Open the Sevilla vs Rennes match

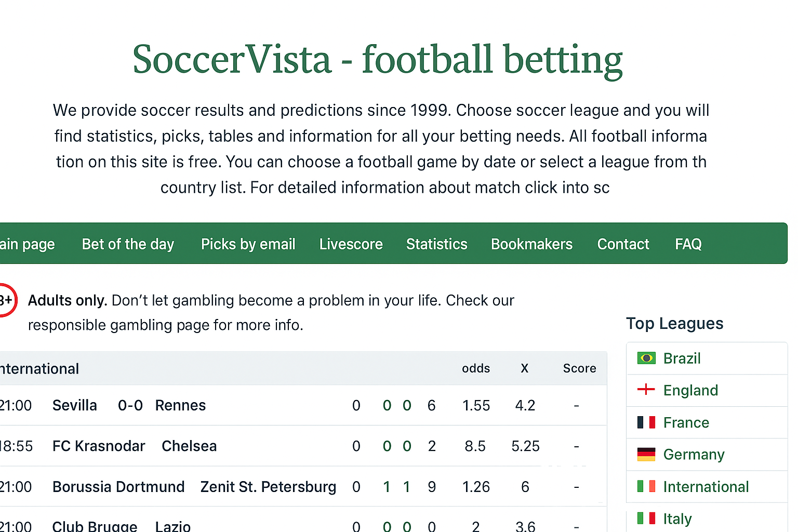[129, 406]
